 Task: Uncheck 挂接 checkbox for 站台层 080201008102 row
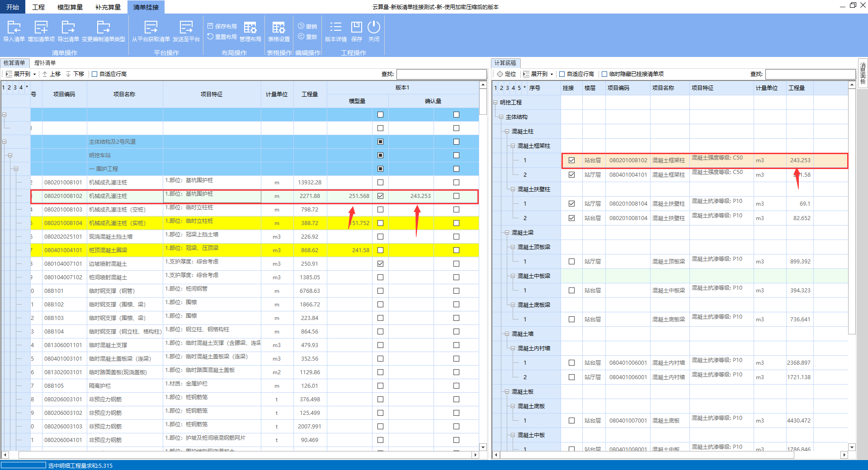click(571, 160)
